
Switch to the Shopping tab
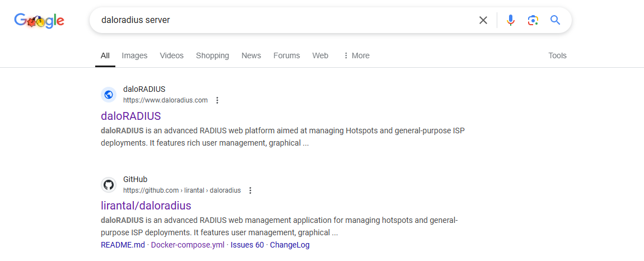(x=212, y=55)
